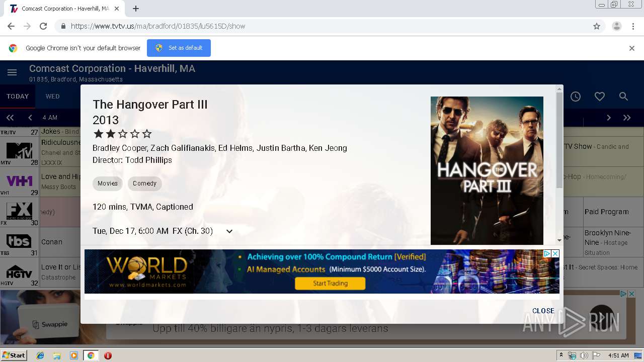Click the 4 AM time label
Screen dimensions: 644x362
tap(50, 118)
